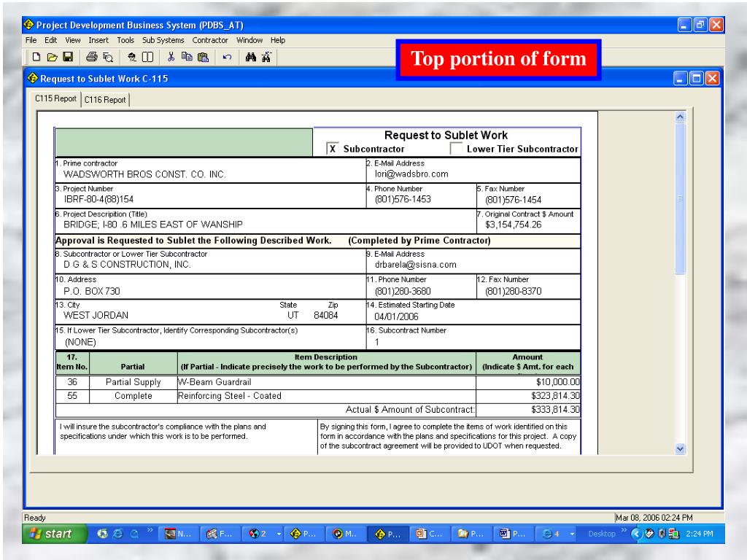747x560 pixels.
Task: Click the Paste clipboard icon
Action: (203, 57)
